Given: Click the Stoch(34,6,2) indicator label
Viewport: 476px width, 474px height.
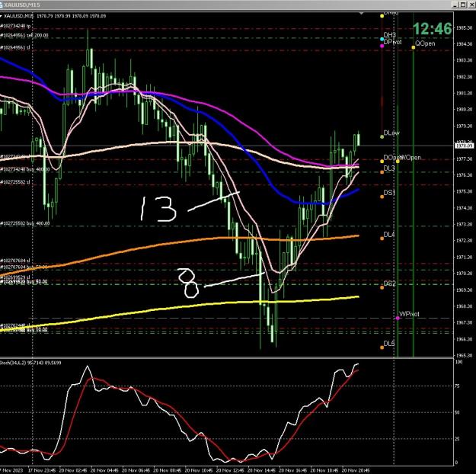Looking at the screenshot, I should (30, 363).
